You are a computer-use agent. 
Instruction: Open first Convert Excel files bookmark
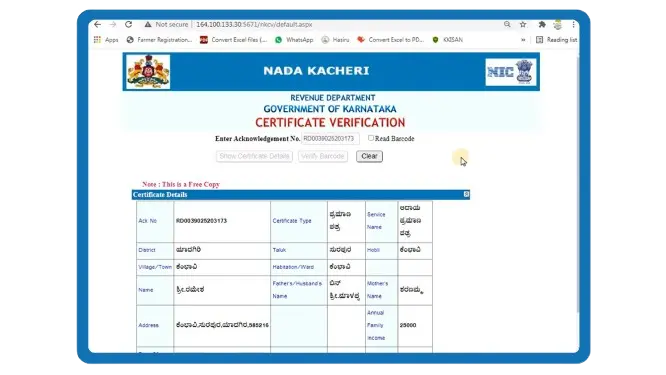tap(234, 39)
